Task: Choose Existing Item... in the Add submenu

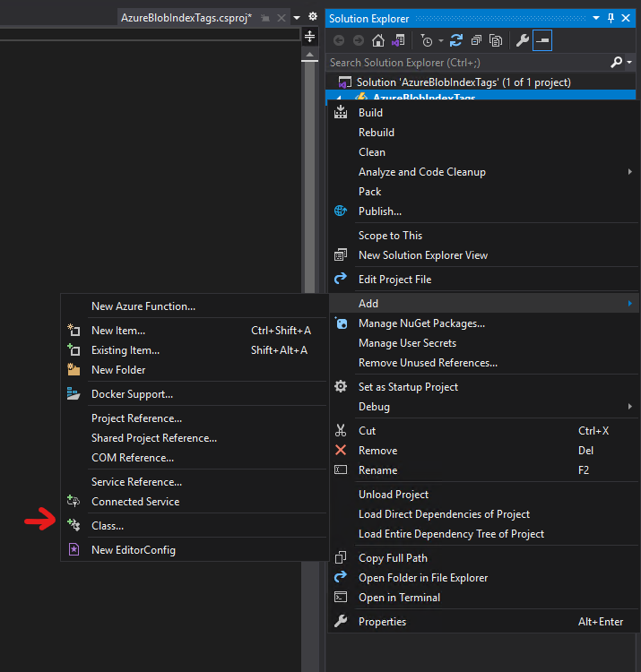Action: tap(195, 350)
